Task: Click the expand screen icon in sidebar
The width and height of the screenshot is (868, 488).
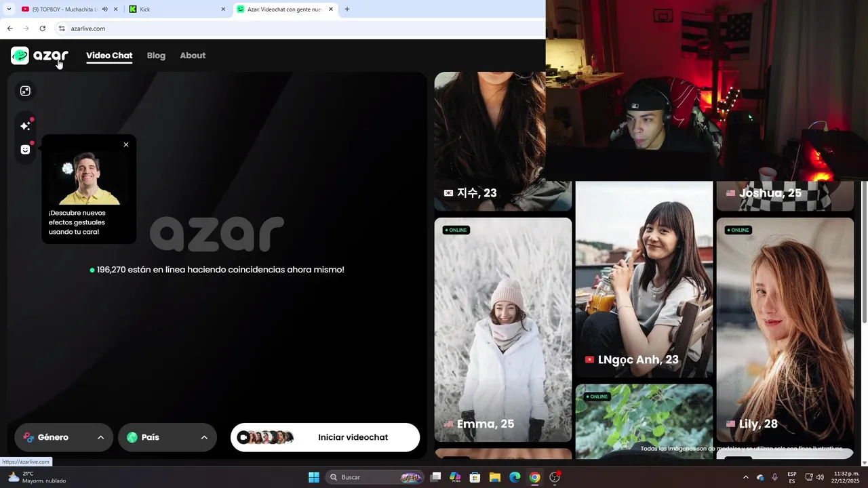Action: [x=25, y=91]
